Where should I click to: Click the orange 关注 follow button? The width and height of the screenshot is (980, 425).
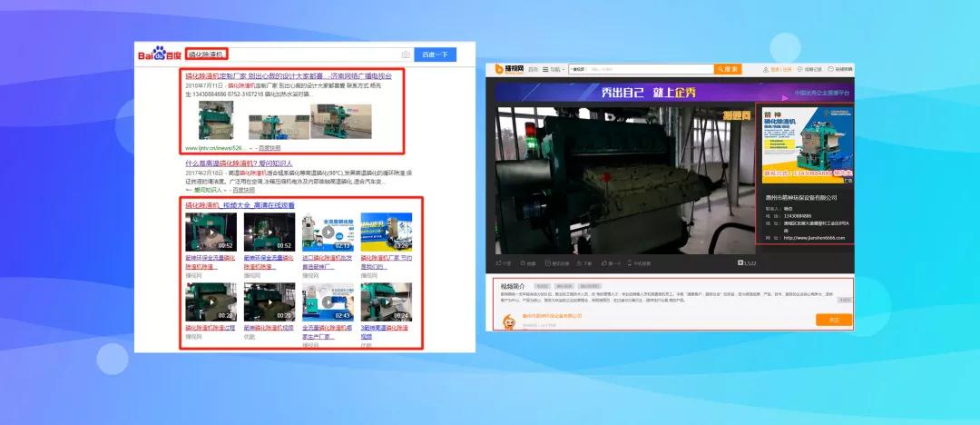834,320
